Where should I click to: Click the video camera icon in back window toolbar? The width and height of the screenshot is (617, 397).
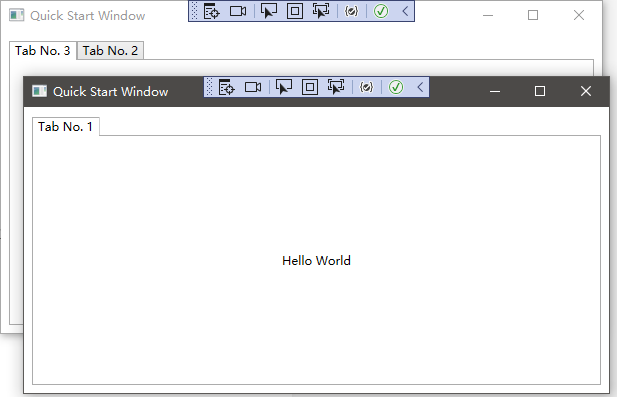[x=238, y=11]
